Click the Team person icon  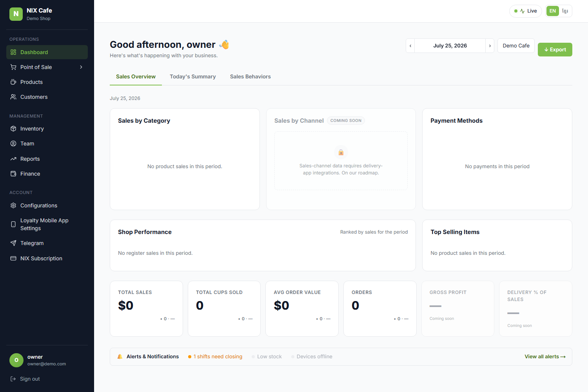pos(13,143)
